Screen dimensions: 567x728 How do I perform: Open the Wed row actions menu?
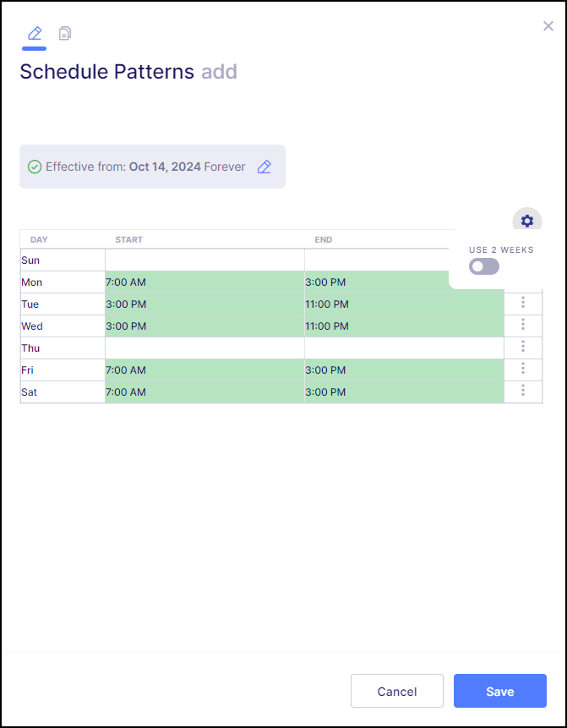point(523,326)
